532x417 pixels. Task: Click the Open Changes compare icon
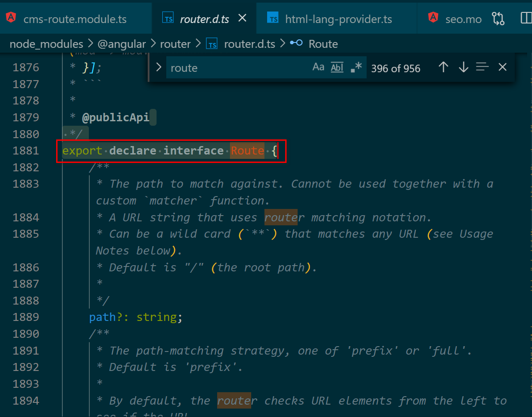498,18
